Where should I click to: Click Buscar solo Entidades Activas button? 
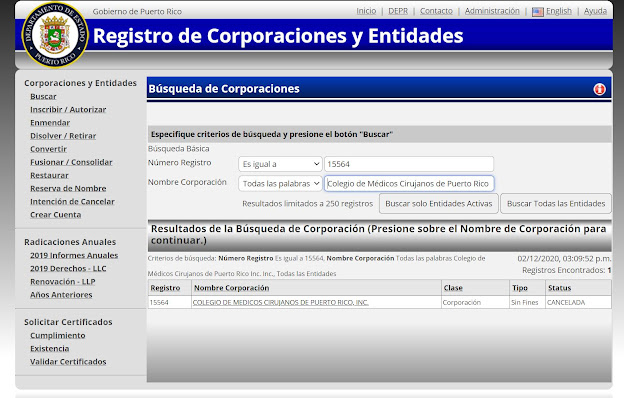pos(439,203)
